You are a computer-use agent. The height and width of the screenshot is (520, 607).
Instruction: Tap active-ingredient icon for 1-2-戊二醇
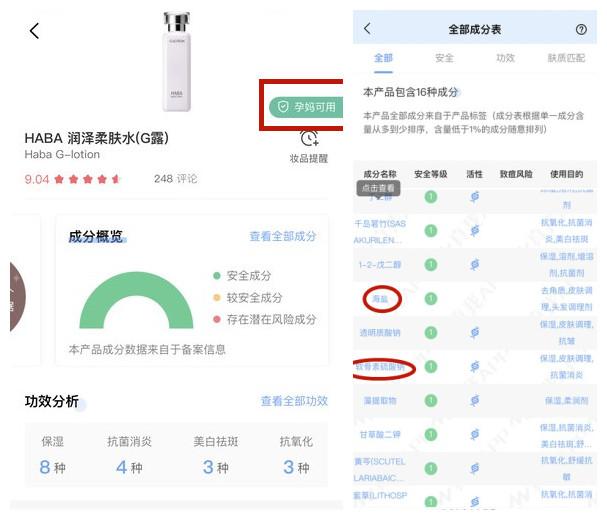coord(475,265)
